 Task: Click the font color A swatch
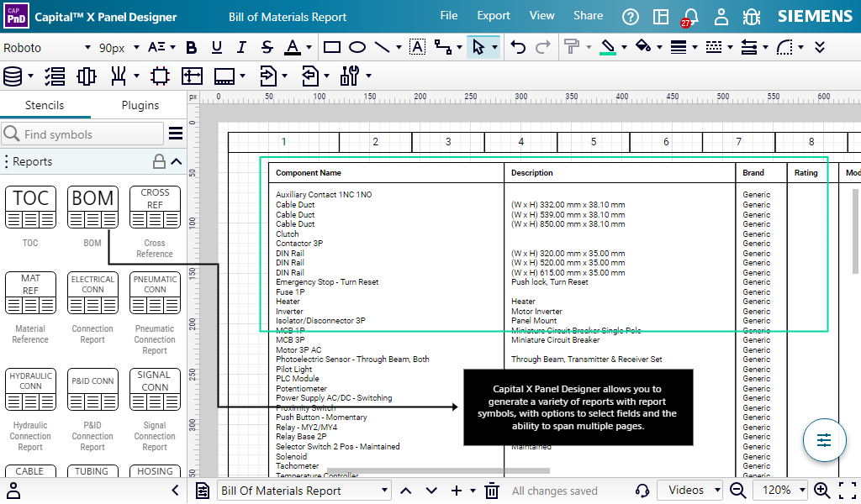293,48
